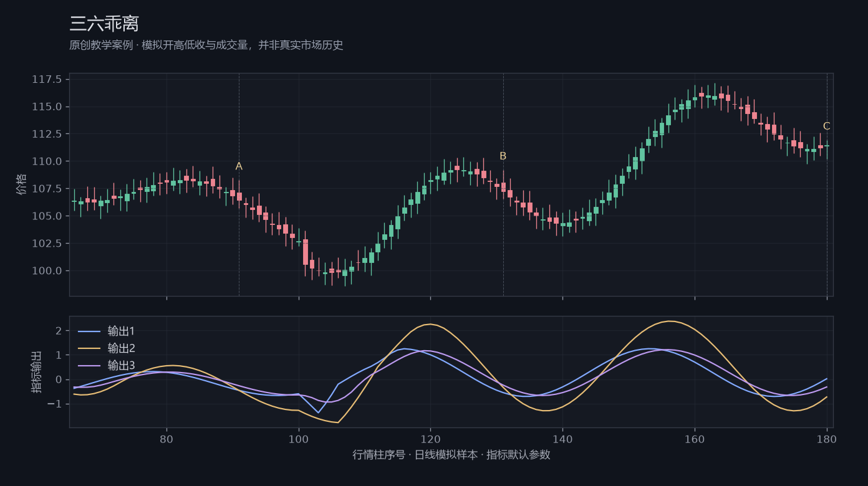The image size is (868, 486).
Task: Click the purple line swatch for 输出3
Action: [x=89, y=366]
